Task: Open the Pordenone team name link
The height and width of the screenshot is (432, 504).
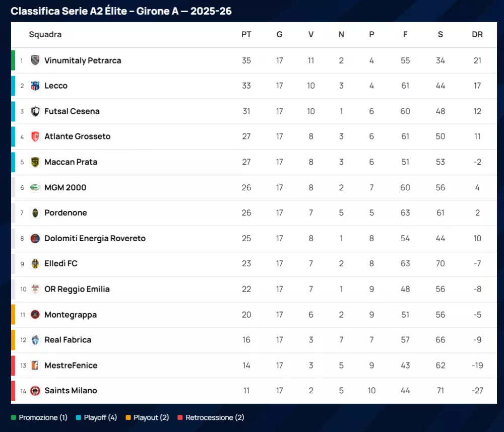Action: point(66,213)
